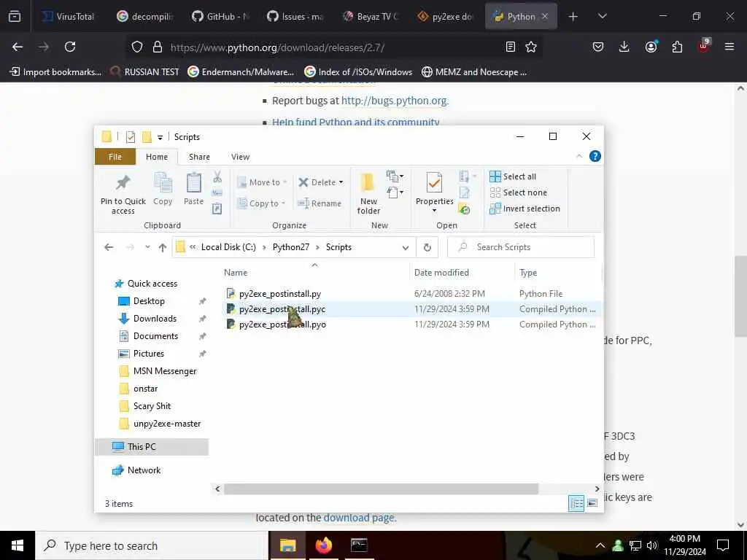Viewport: 747px width, 560px height.
Task: Click the download page link
Action: (x=359, y=518)
